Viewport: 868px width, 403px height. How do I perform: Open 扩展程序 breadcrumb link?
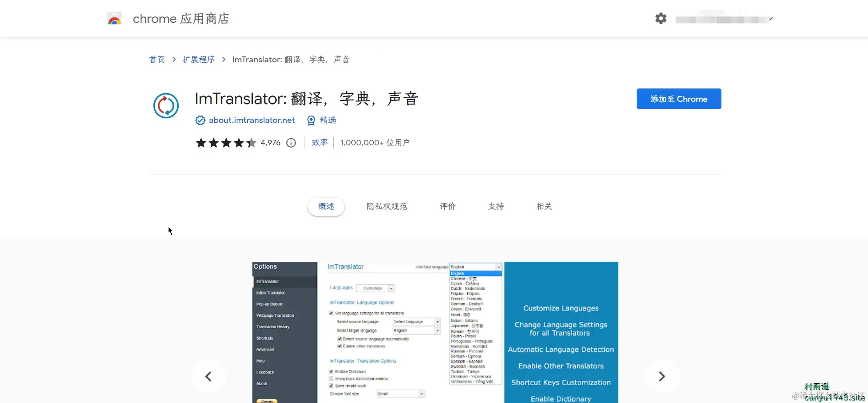(x=198, y=60)
